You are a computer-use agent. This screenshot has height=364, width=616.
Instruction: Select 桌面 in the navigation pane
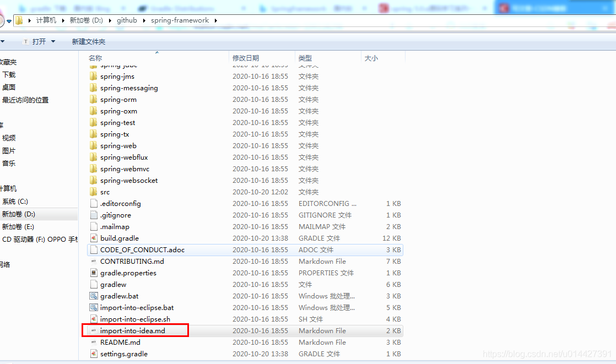click(9, 87)
